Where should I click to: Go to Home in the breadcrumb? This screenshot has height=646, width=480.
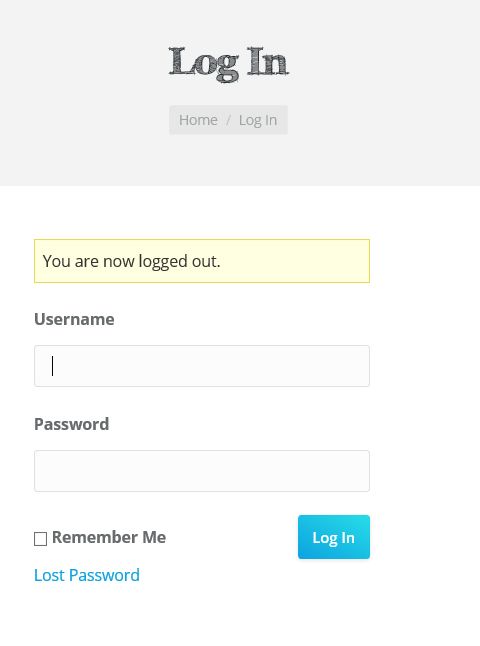[x=198, y=120]
